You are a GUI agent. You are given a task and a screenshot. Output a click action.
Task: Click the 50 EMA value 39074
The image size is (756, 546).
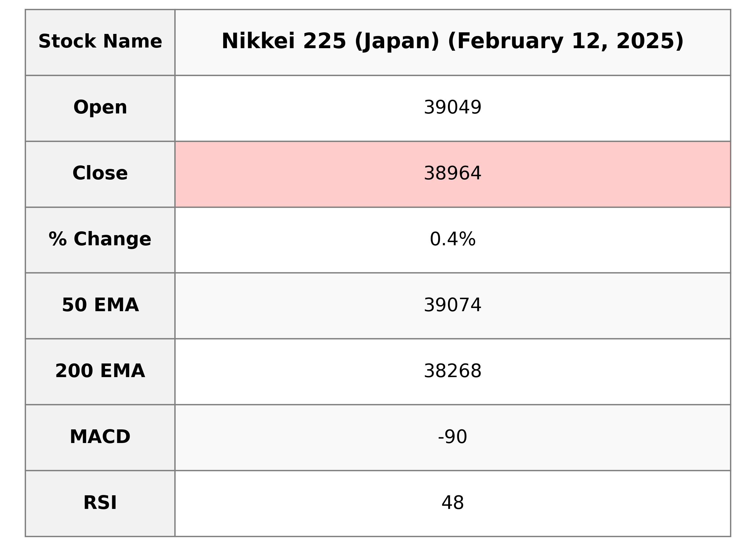click(452, 305)
